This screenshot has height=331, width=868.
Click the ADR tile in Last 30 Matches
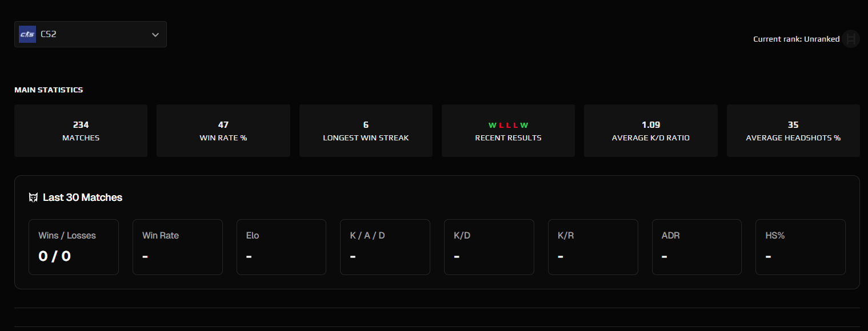697,247
